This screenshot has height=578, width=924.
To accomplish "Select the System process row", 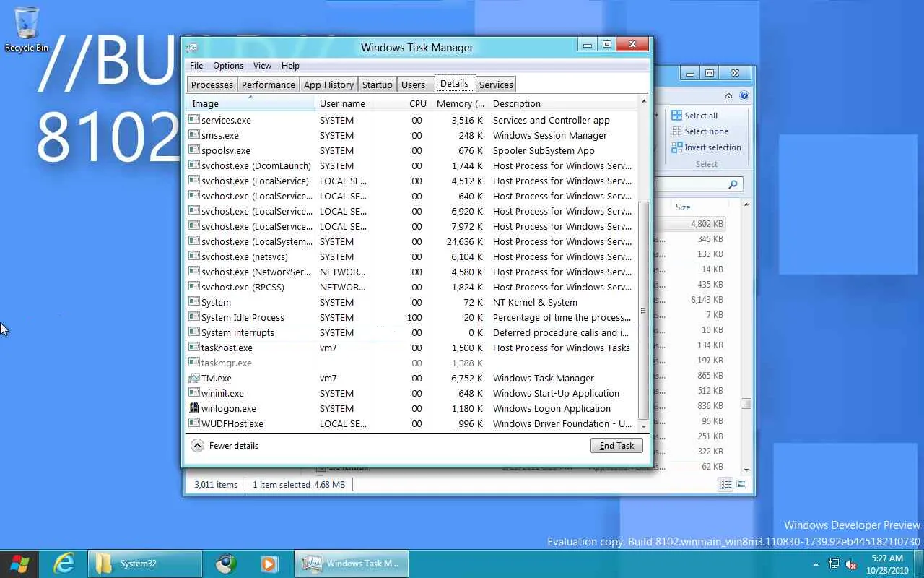I will (412, 302).
